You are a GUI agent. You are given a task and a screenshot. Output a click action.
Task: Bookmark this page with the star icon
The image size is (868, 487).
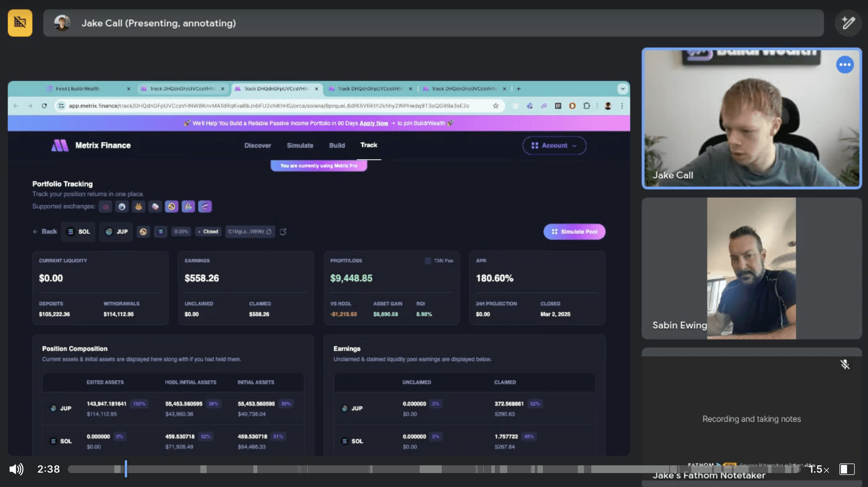pos(496,106)
